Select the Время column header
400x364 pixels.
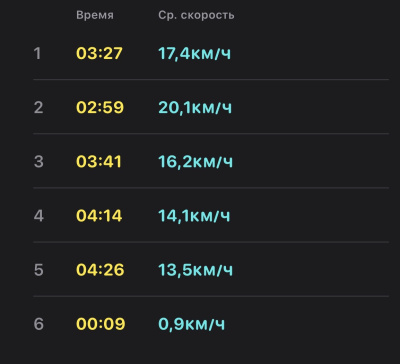[x=95, y=15]
